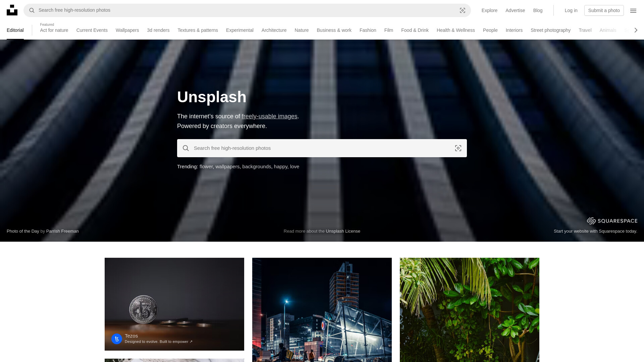644x362 pixels.
Task: Open the Advertise page
Action: (x=515, y=10)
